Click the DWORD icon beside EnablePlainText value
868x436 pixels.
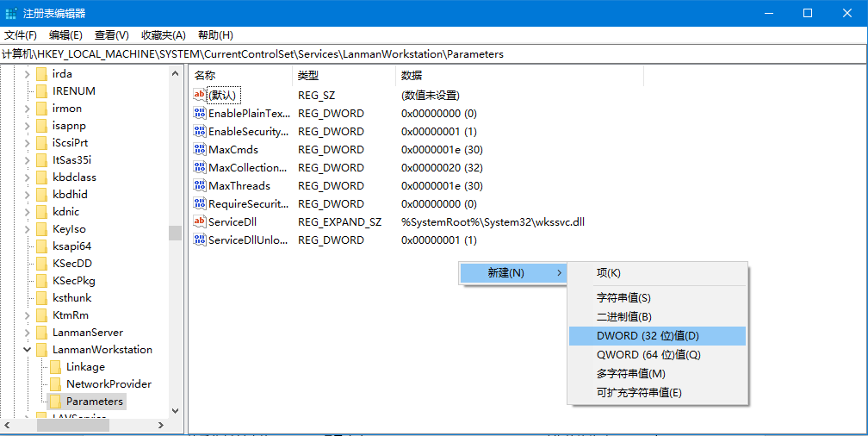200,114
